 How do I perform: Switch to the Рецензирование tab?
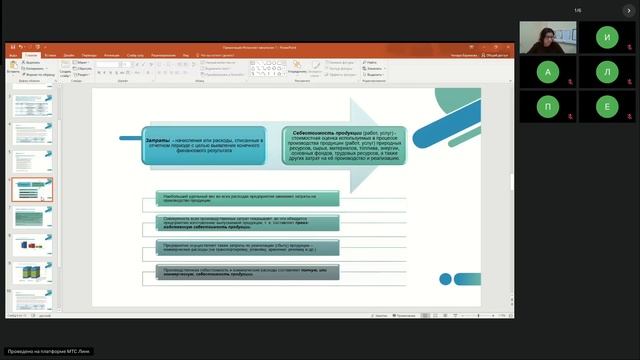click(x=163, y=55)
